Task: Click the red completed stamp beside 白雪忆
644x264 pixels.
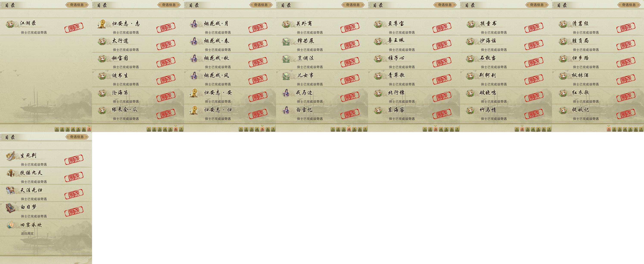Action: [350, 114]
